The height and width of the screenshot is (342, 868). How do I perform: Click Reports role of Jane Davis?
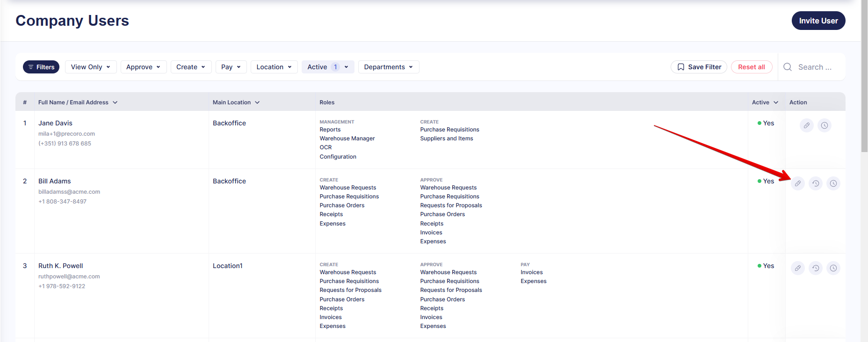pos(330,130)
